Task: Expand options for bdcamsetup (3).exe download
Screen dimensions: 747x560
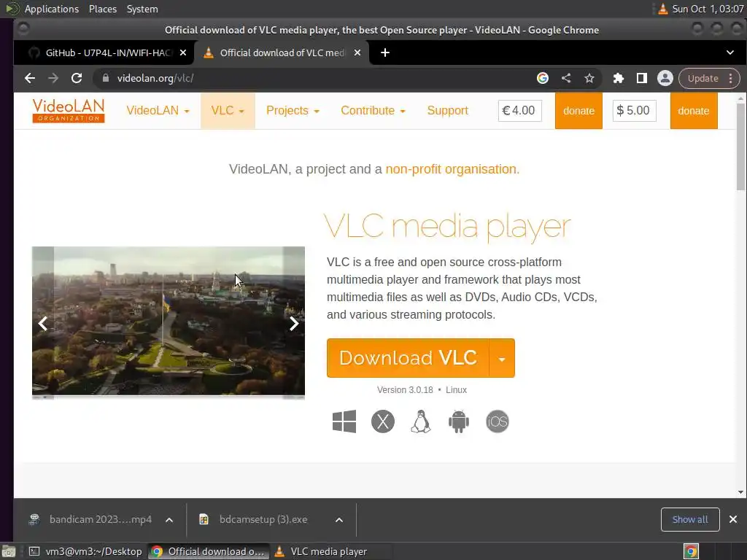Action: pos(339,520)
